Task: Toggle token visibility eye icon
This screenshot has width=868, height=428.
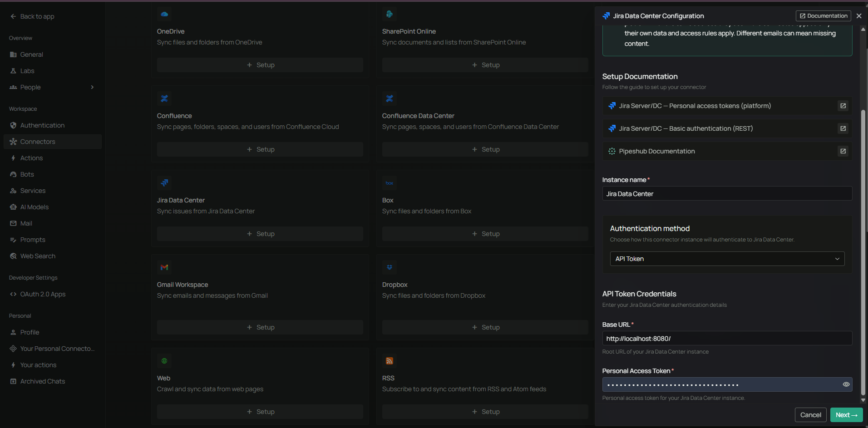Action: click(846, 384)
